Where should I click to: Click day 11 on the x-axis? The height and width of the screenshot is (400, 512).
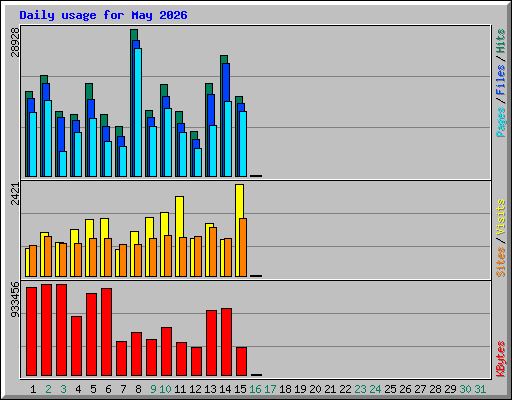[180, 389]
